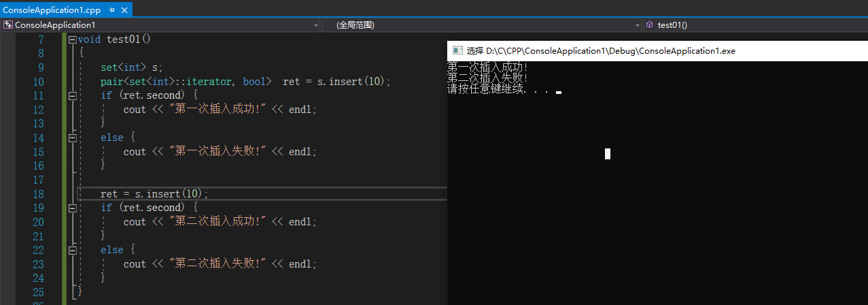Click line number 10 in the gutter
Screen dimensions: 868x305
coord(38,82)
